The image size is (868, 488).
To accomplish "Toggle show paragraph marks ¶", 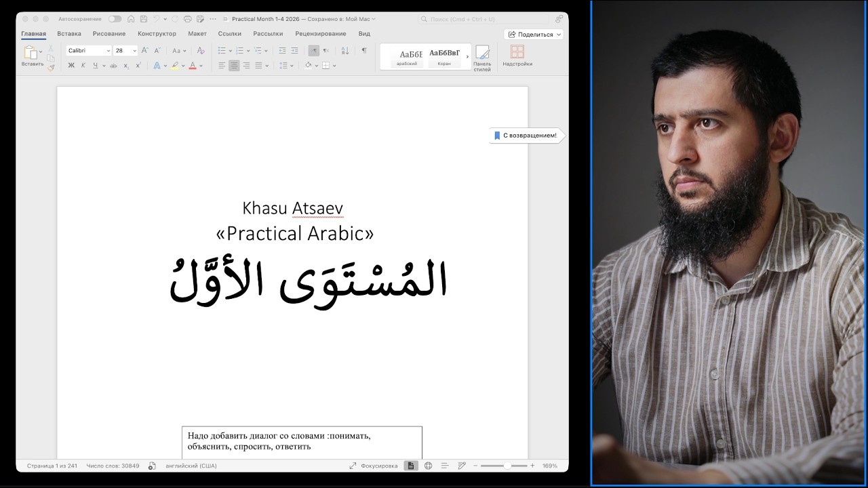I will coord(364,51).
